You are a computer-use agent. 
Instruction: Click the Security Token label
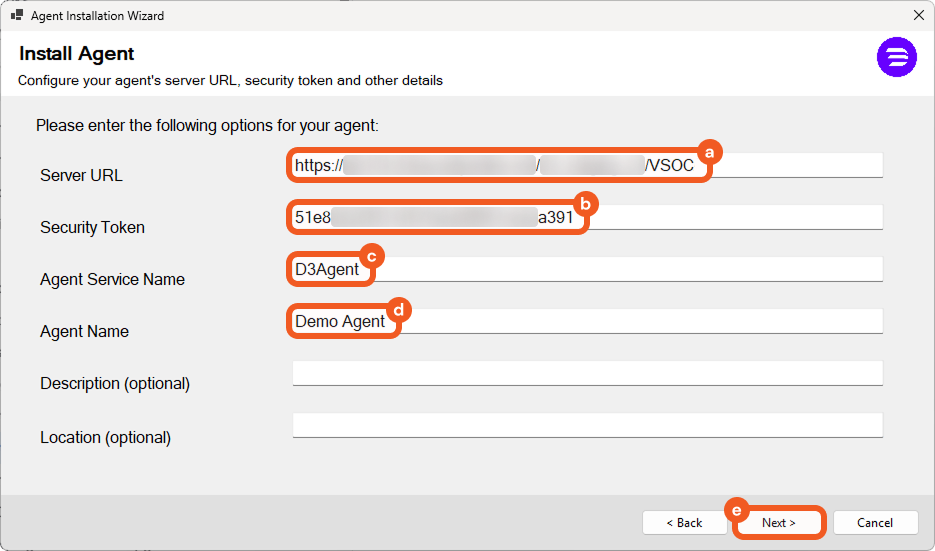[x=92, y=227]
